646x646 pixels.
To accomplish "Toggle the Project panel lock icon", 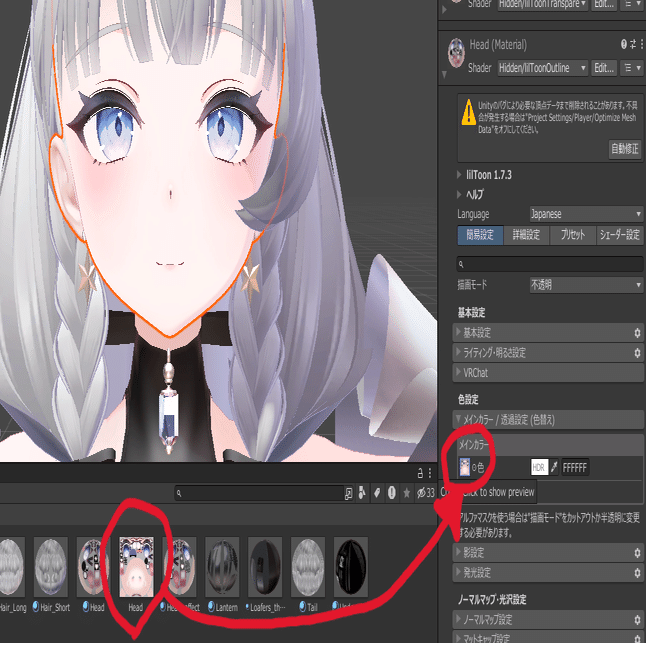I will pyautogui.click(x=420, y=473).
